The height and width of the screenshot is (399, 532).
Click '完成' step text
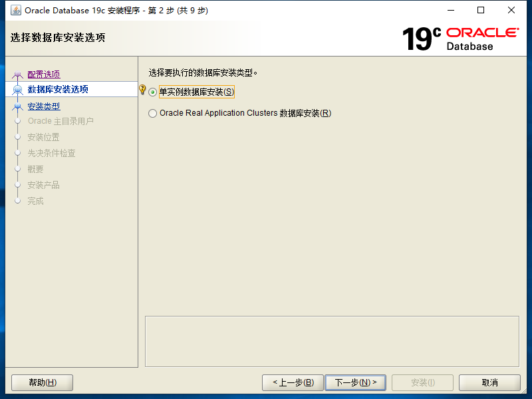click(36, 201)
